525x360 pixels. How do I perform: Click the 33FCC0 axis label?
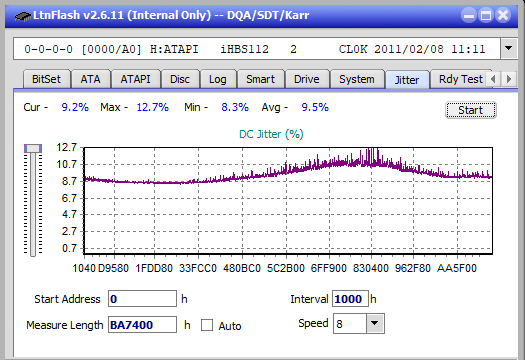pyautogui.click(x=198, y=268)
